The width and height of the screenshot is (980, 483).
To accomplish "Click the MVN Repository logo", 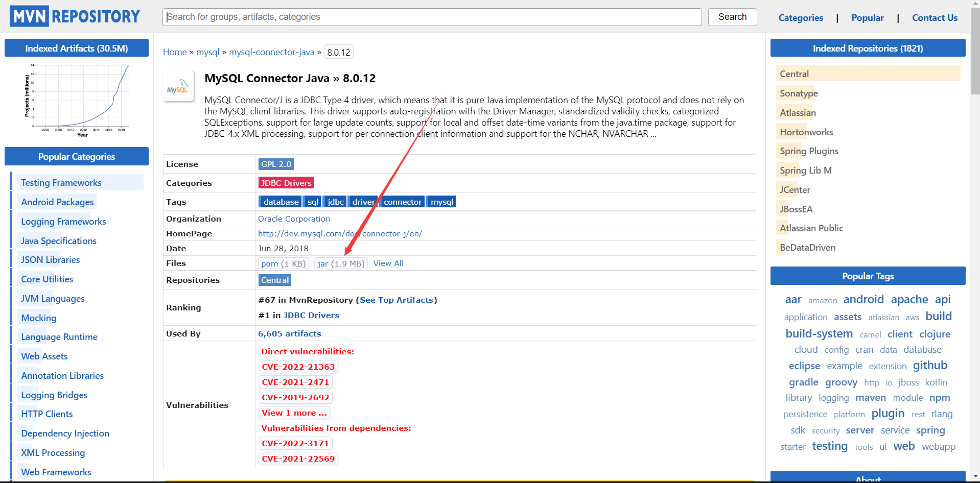I will coord(75,16).
